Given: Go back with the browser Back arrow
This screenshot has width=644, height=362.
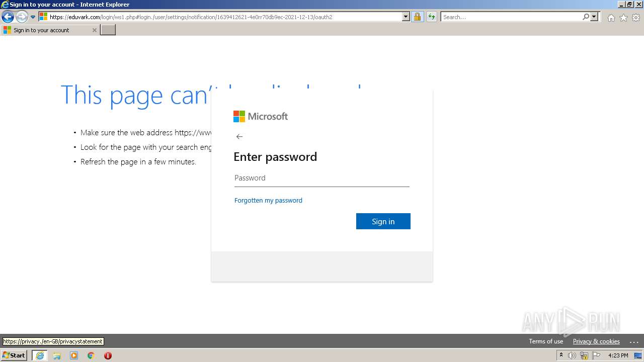Looking at the screenshot, I should click(x=8, y=17).
